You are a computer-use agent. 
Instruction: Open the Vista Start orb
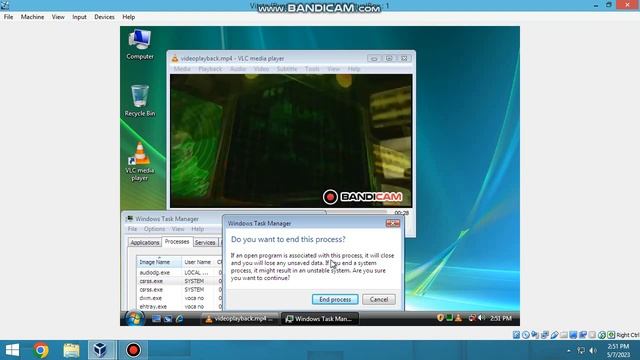point(134,318)
